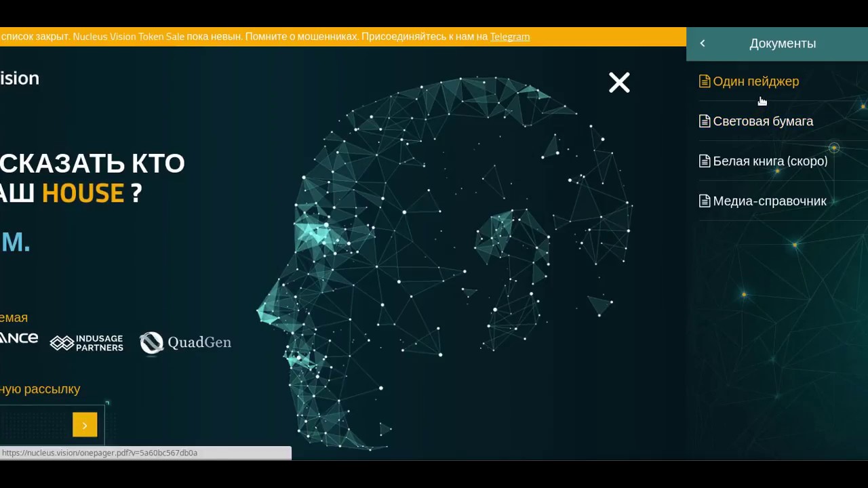This screenshot has height=488, width=868.
Task: Click the Indusage Partners logo
Action: tap(86, 343)
